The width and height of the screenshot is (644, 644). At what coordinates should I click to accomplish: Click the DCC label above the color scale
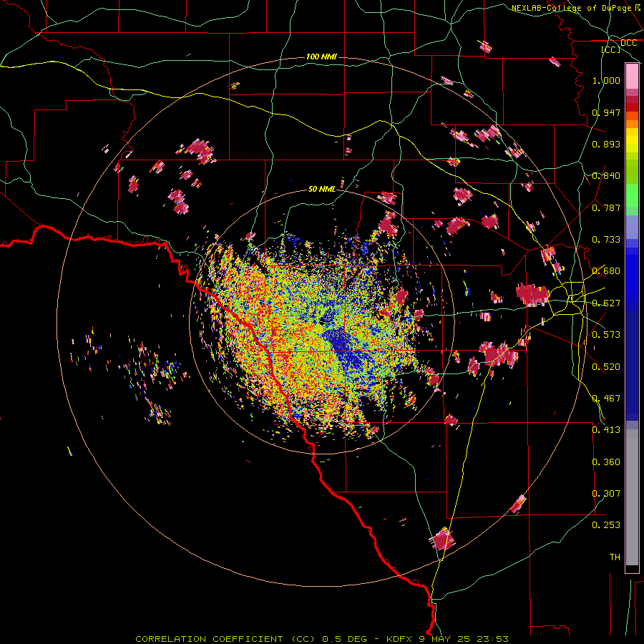(x=628, y=43)
